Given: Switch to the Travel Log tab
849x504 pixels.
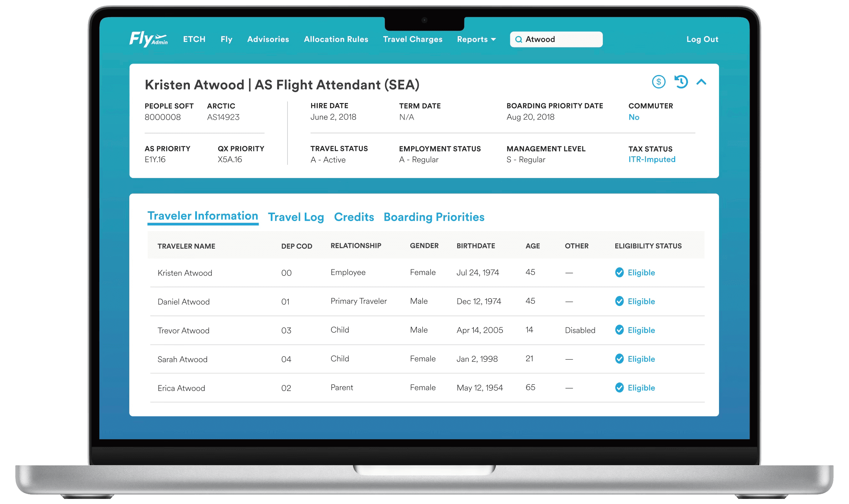Looking at the screenshot, I should [295, 217].
